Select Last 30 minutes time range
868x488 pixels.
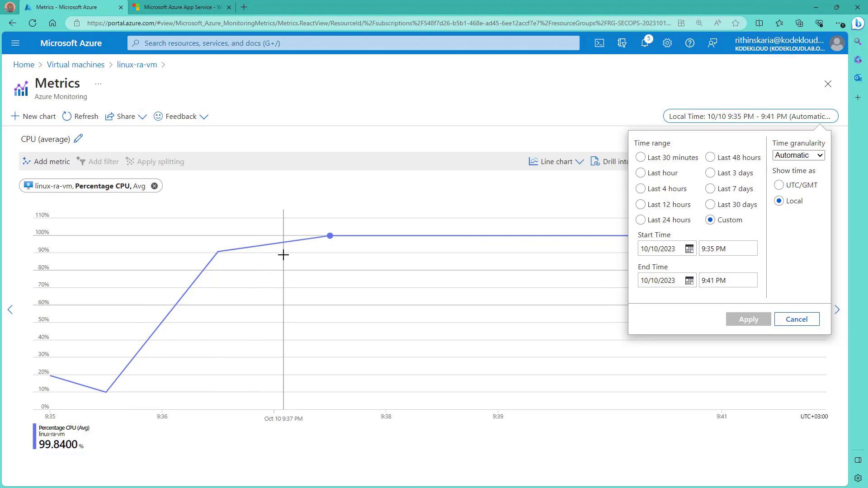coord(640,157)
